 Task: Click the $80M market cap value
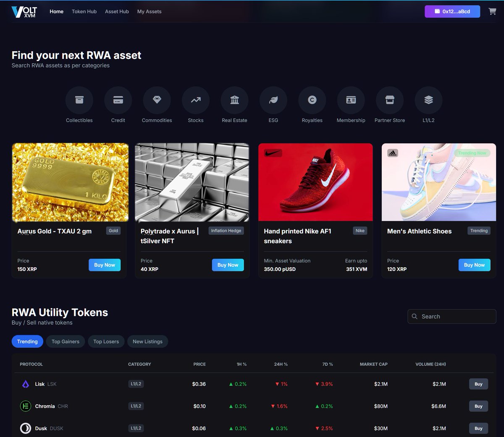point(381,406)
